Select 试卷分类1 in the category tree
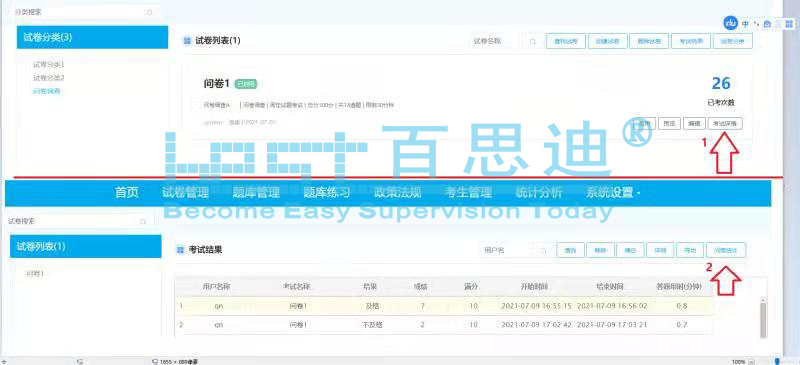This screenshot has width=800, height=365. [x=49, y=64]
